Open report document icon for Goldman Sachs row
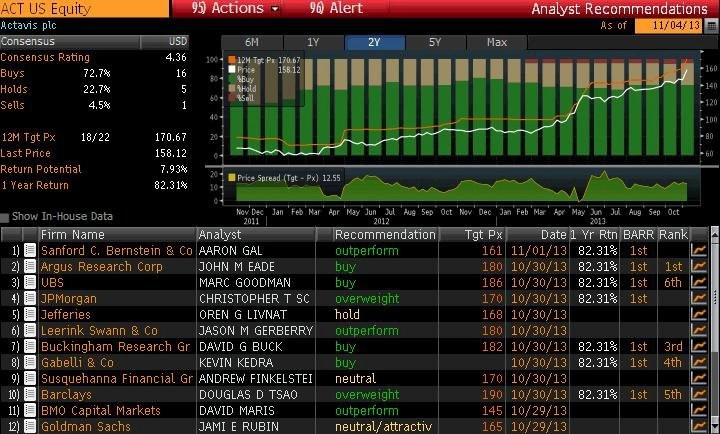Viewport: 720px width, 434px height. (x=30, y=427)
